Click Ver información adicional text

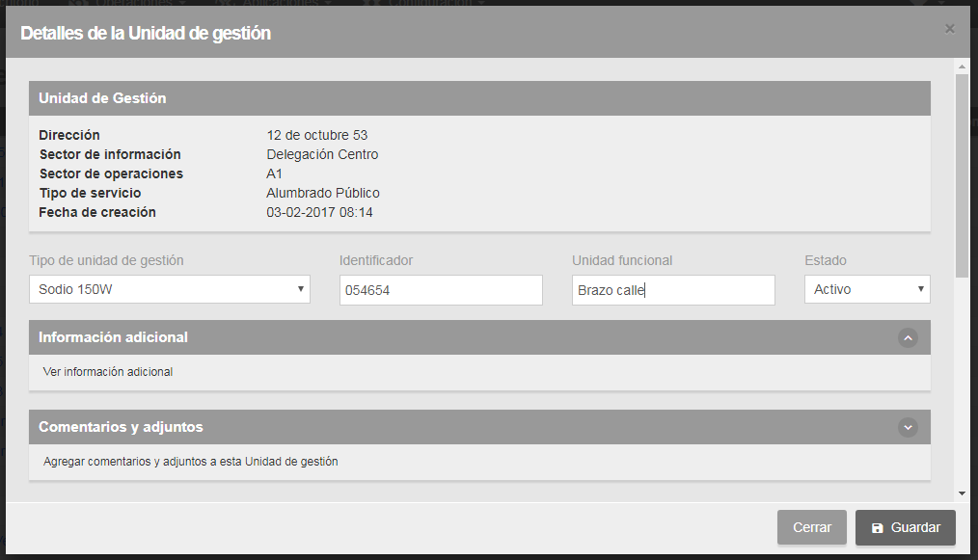(x=108, y=371)
